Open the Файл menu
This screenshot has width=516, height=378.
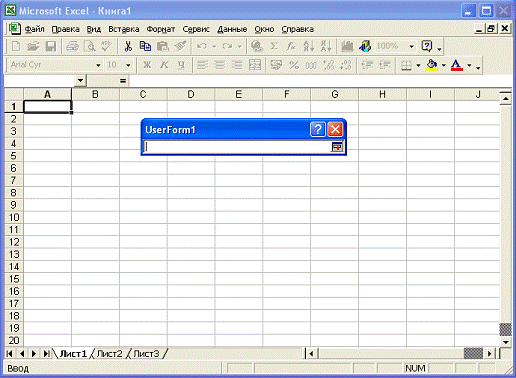pos(35,29)
